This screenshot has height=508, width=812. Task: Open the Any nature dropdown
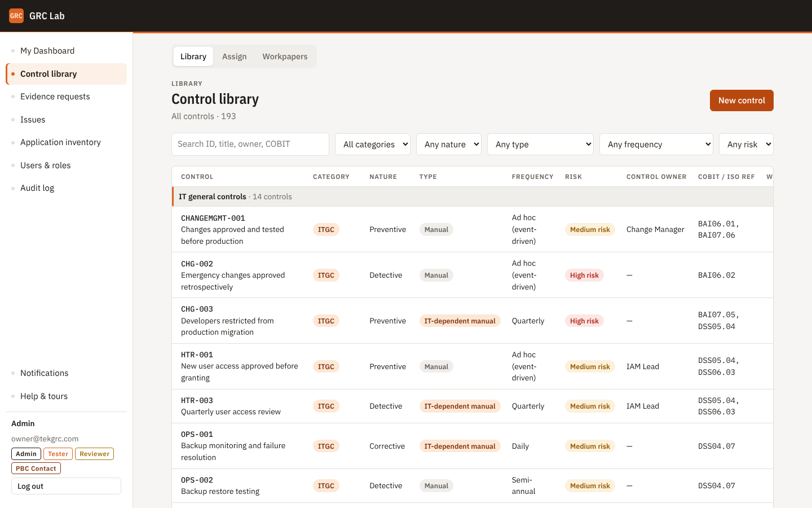coord(449,144)
